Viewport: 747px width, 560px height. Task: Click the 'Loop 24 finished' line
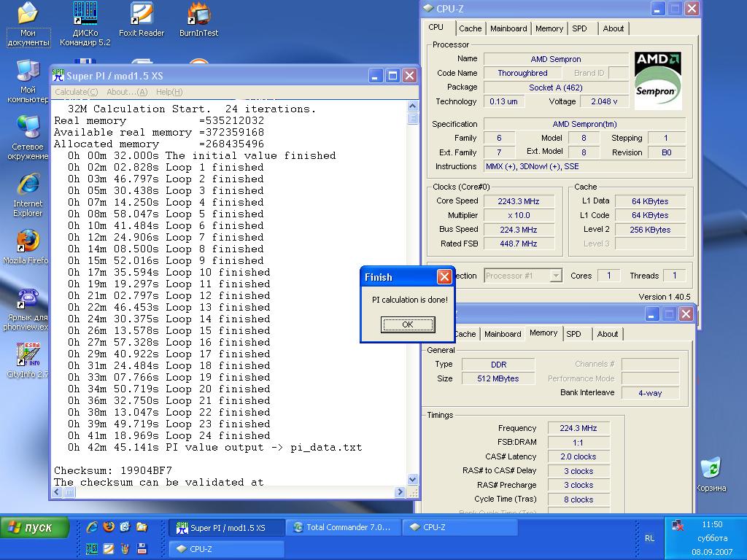[169, 435]
